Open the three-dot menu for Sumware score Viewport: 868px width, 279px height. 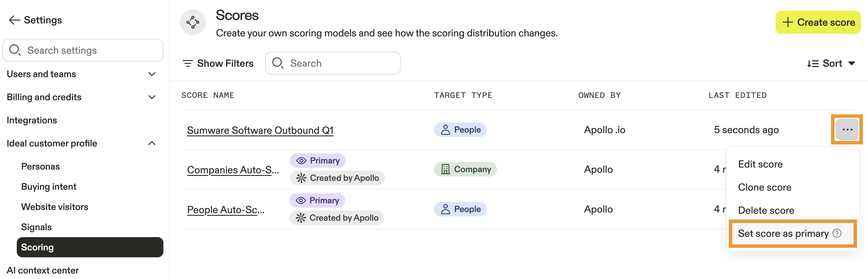(847, 130)
